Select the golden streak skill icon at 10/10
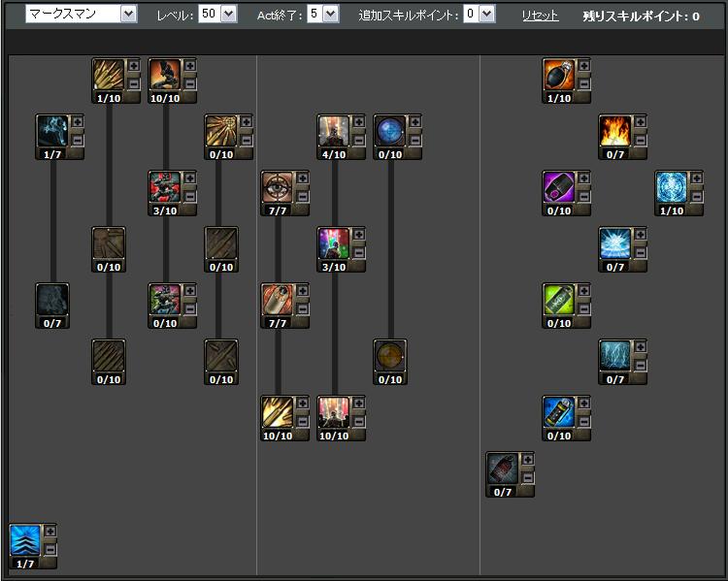 point(278,411)
